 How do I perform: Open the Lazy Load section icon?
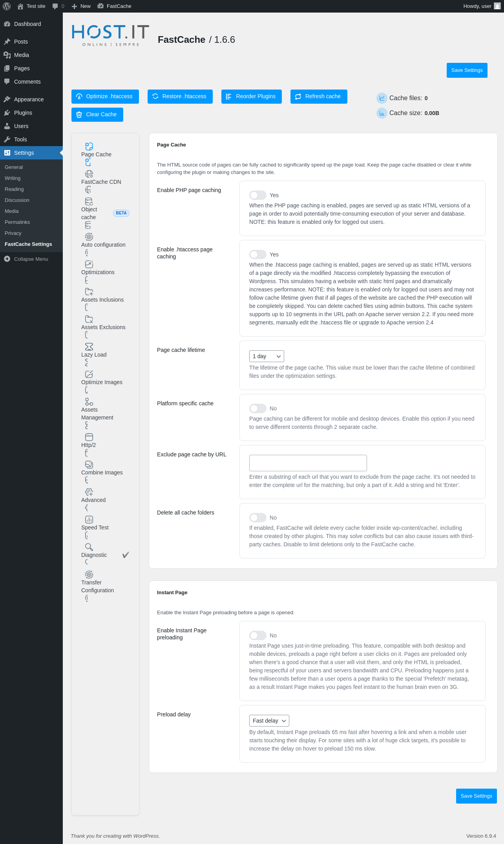tap(89, 346)
